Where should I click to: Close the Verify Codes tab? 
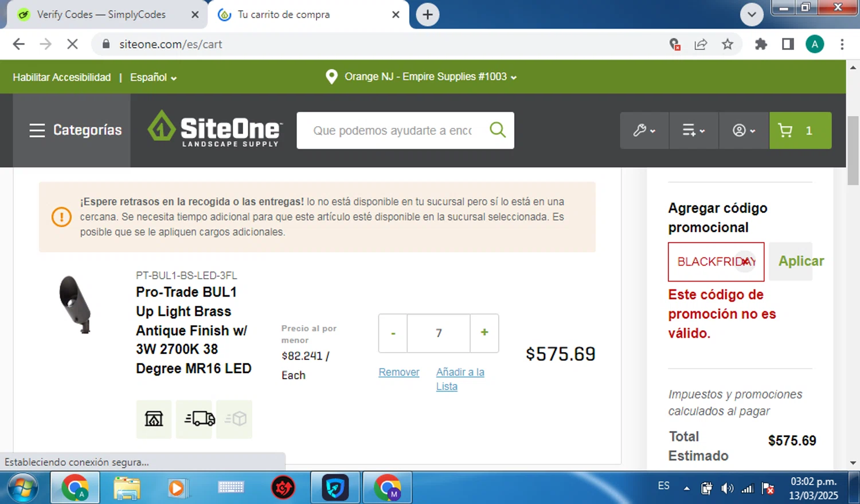click(x=195, y=14)
